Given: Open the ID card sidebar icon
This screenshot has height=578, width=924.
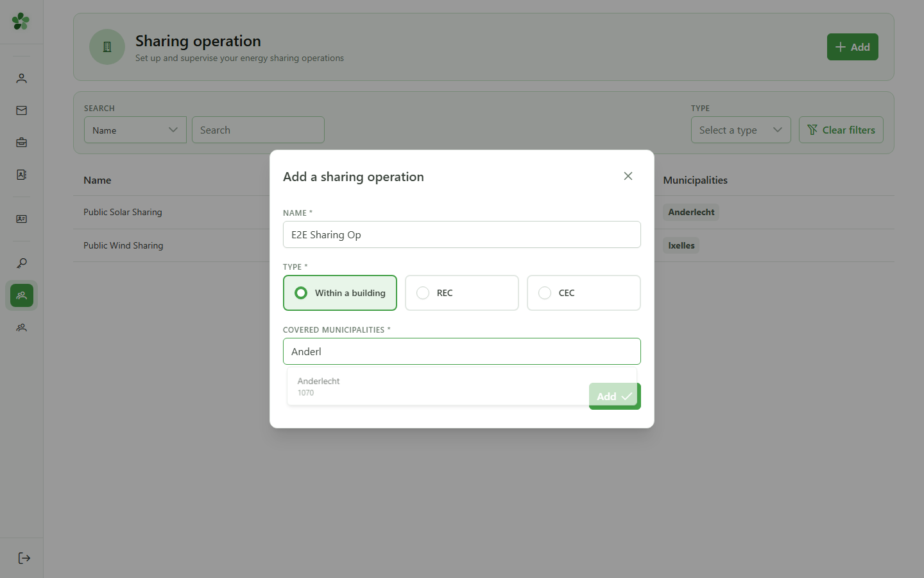Looking at the screenshot, I should (21, 219).
